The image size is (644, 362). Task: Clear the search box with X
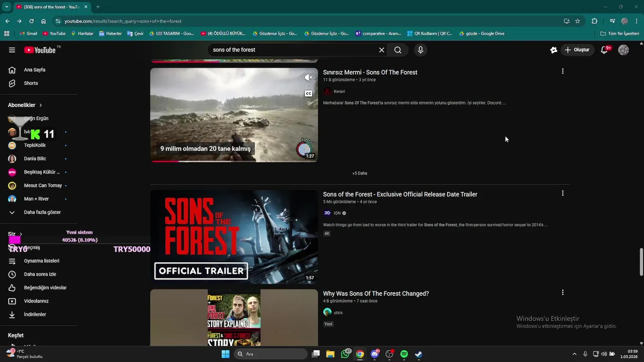click(381, 50)
